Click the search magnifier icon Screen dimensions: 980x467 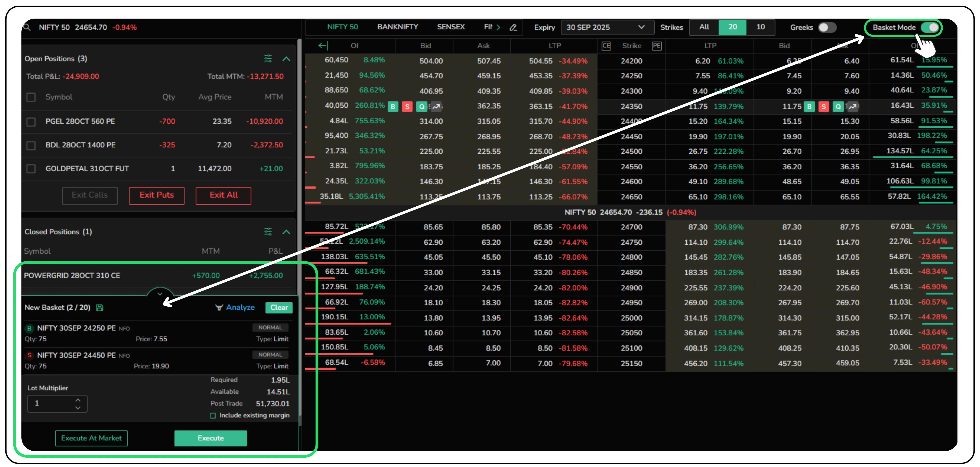pos(27,27)
